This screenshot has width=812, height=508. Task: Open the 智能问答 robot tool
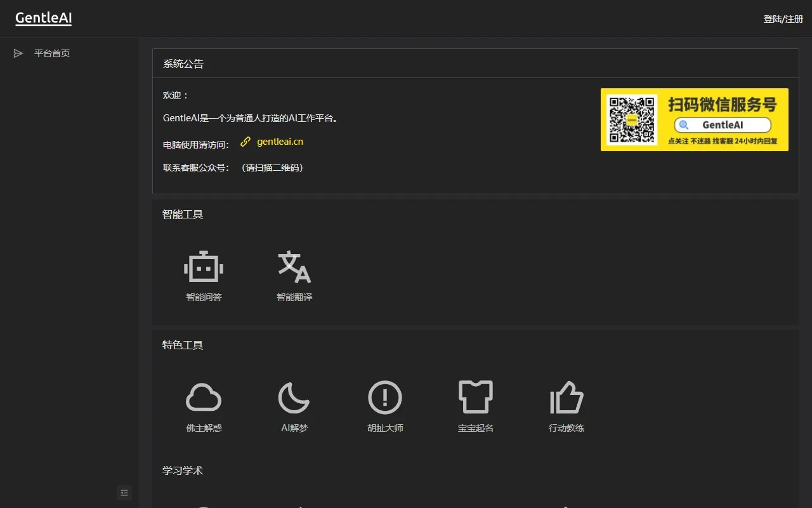(x=203, y=276)
